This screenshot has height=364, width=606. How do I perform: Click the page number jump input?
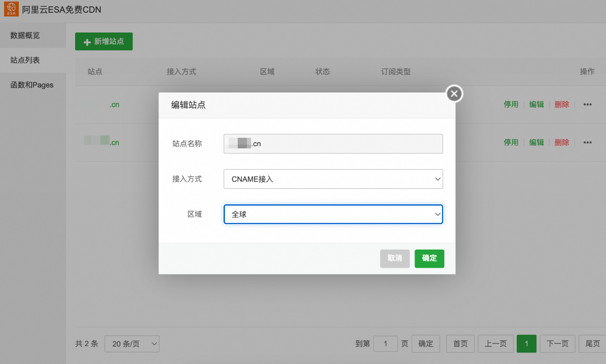tap(386, 344)
